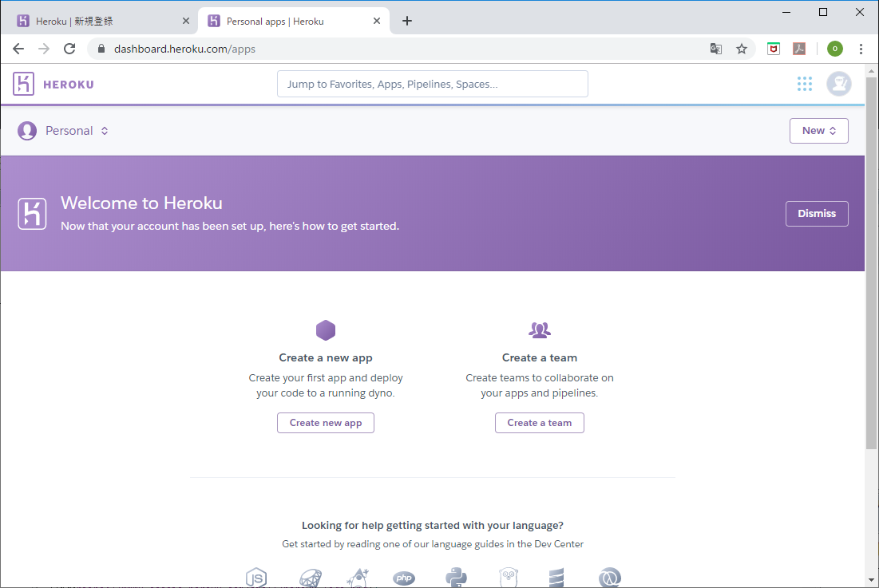The image size is (879, 588).
Task: Click the 'Create a team' heading
Action: point(539,358)
